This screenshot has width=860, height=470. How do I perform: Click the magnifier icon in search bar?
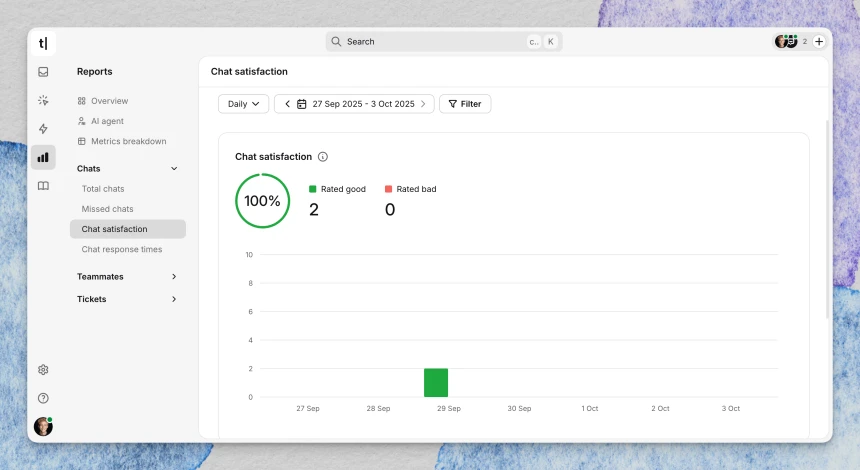coord(336,42)
